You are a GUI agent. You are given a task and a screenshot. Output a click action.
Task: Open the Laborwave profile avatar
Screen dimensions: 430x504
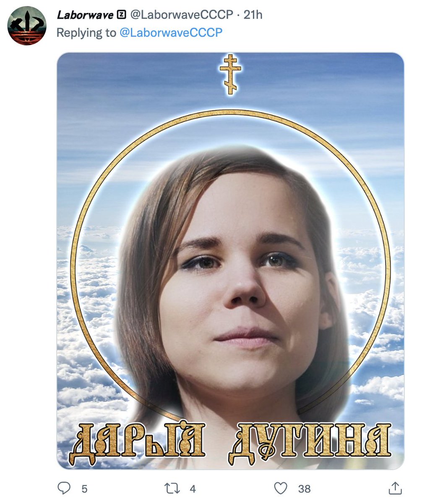[x=27, y=26]
